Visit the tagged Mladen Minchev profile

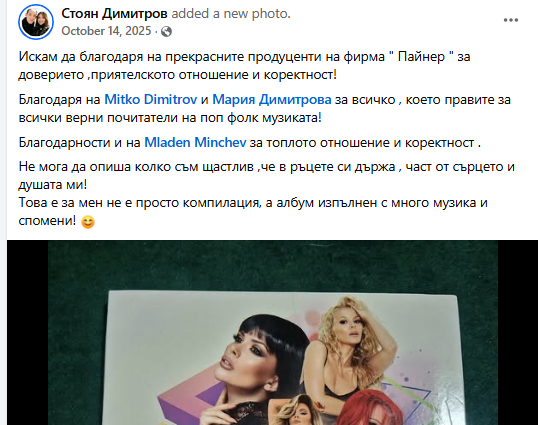coord(195,142)
